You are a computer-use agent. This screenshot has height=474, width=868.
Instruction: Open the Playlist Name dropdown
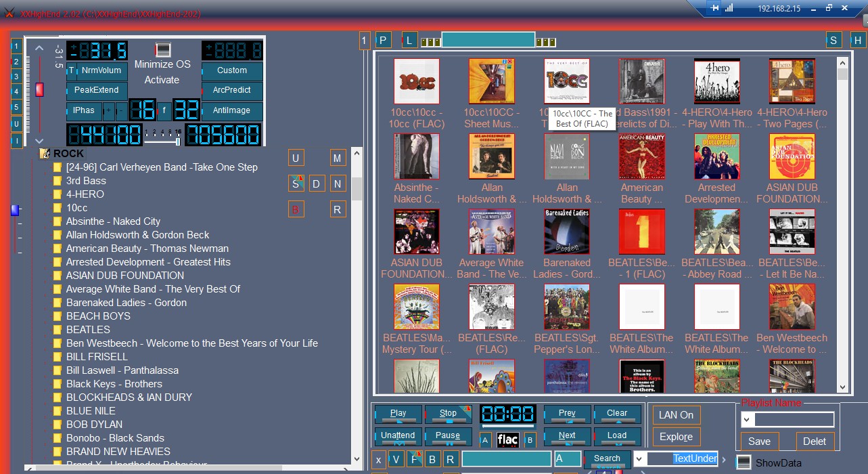pos(747,421)
